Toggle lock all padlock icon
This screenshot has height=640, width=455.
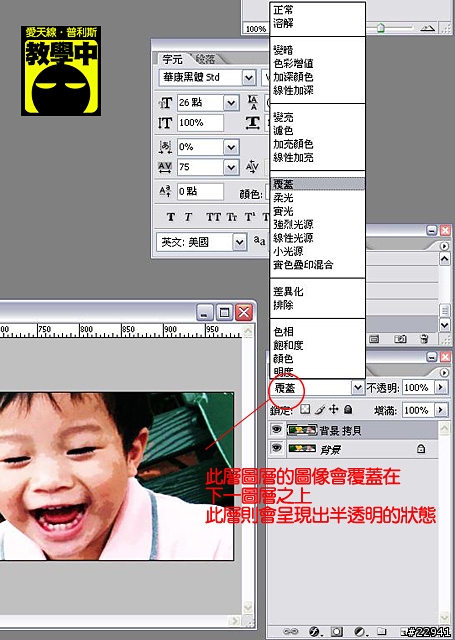[348, 409]
